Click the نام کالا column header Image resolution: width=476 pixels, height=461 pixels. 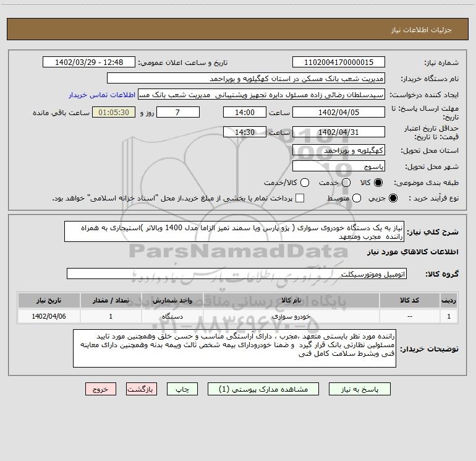point(291,300)
